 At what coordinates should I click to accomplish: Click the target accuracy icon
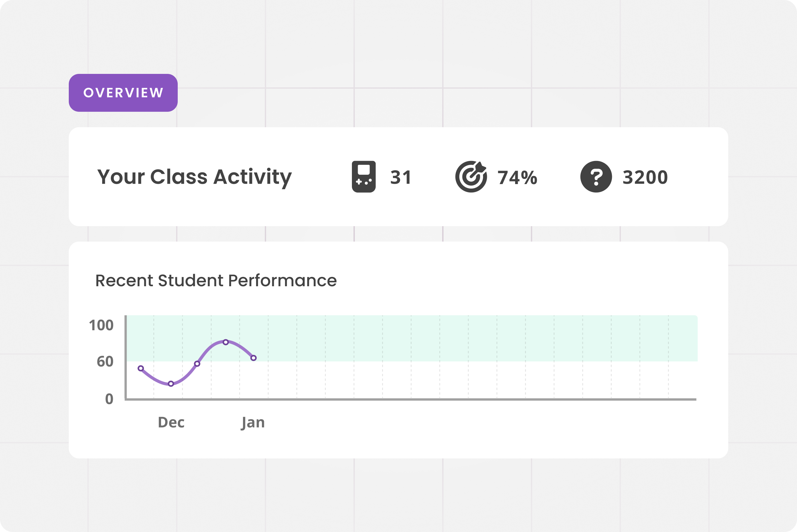pyautogui.click(x=471, y=177)
